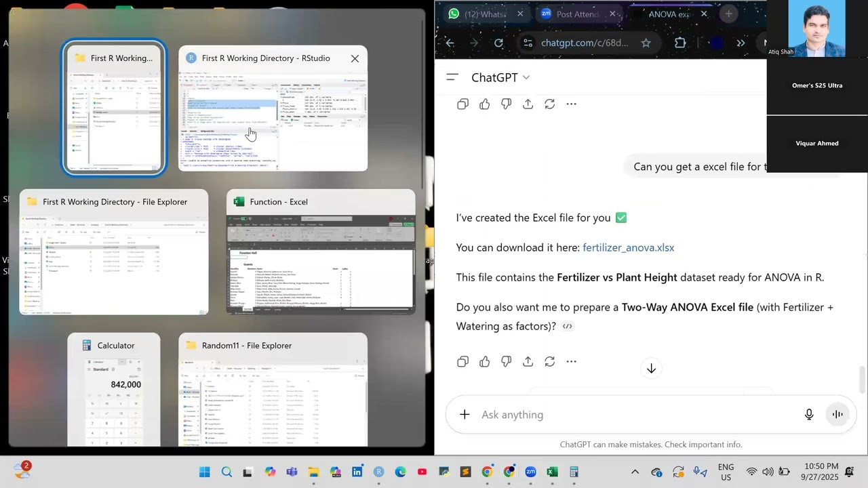
Task: Go back in the Chrome browser
Action: (450, 43)
